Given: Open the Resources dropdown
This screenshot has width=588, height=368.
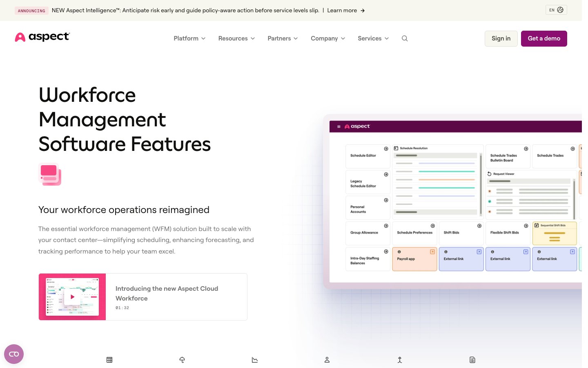Looking at the screenshot, I should tap(236, 38).
